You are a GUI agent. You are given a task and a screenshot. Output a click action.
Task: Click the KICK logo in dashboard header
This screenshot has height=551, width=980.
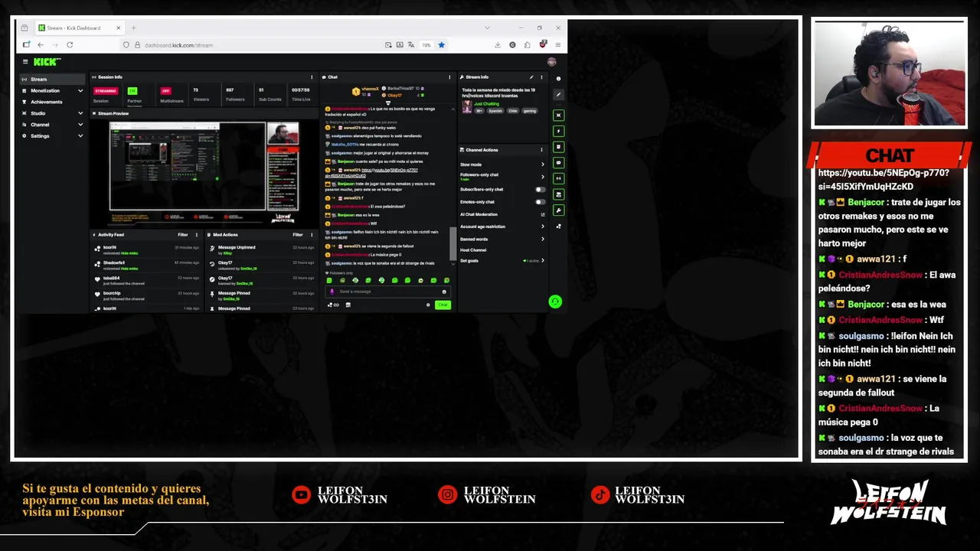tap(47, 62)
